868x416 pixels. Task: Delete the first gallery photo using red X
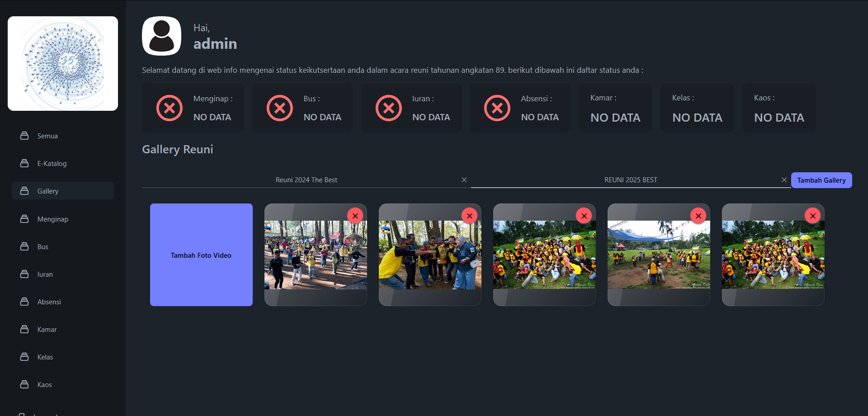[355, 216]
